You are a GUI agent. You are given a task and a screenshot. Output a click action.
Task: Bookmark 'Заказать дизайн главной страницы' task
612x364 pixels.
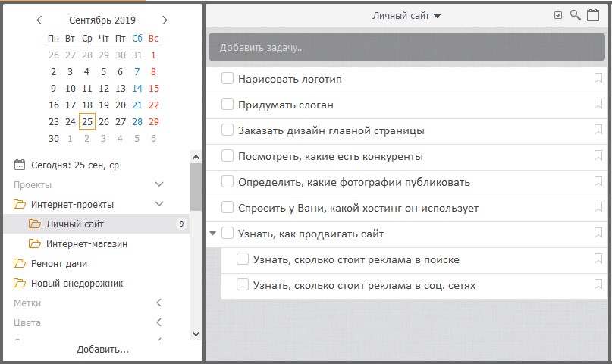click(x=598, y=130)
